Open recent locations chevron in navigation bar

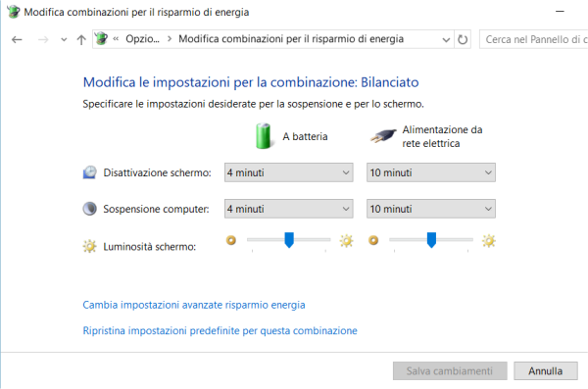[x=64, y=39]
